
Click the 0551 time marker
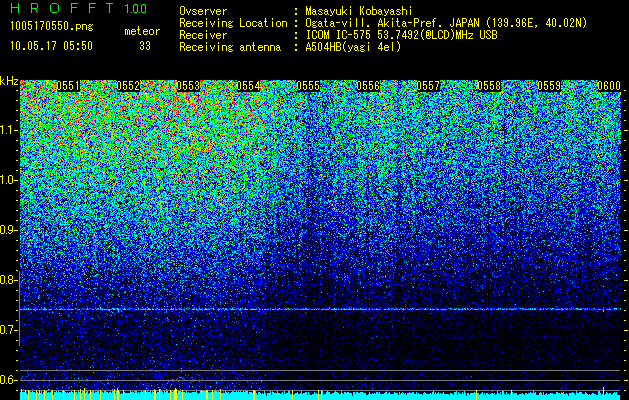tap(68, 86)
